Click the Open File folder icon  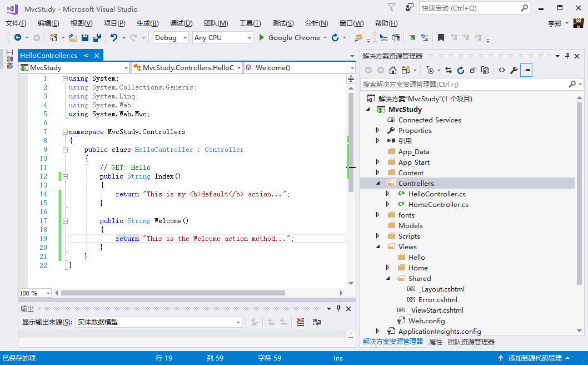click(x=73, y=37)
